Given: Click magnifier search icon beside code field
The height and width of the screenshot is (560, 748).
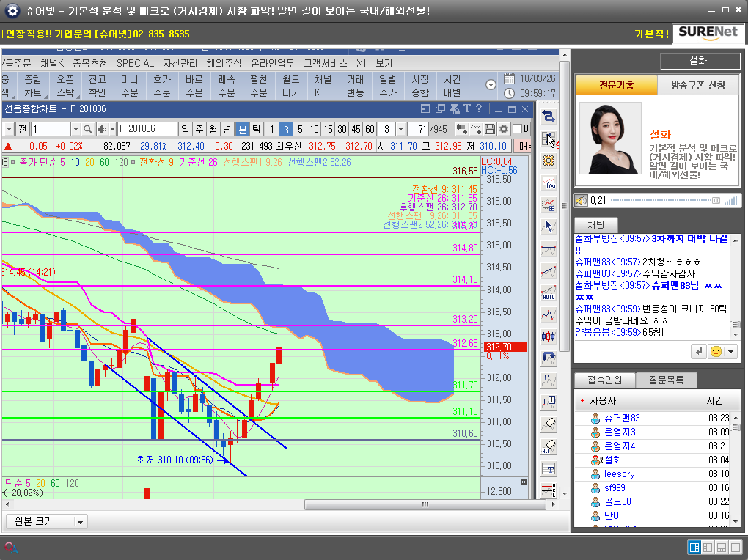Looking at the screenshot, I should coord(87,129).
